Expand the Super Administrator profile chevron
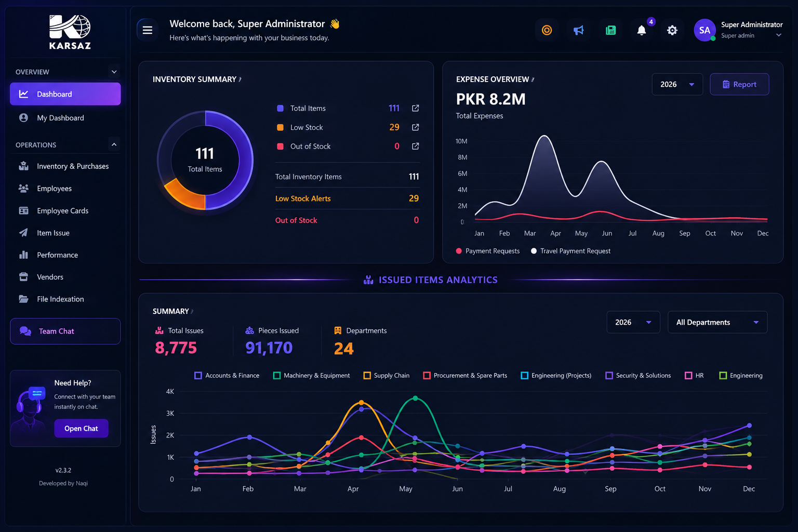This screenshot has height=532, width=798. [778, 35]
